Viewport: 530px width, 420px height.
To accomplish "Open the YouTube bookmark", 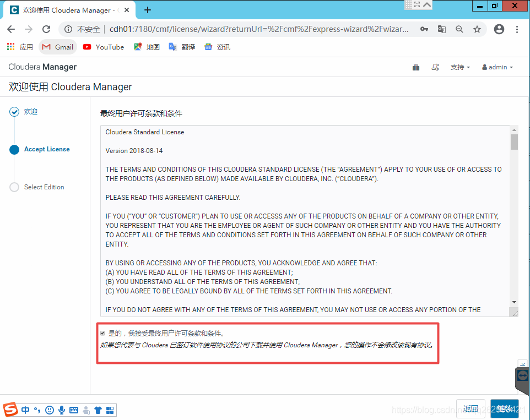I will coord(104,47).
